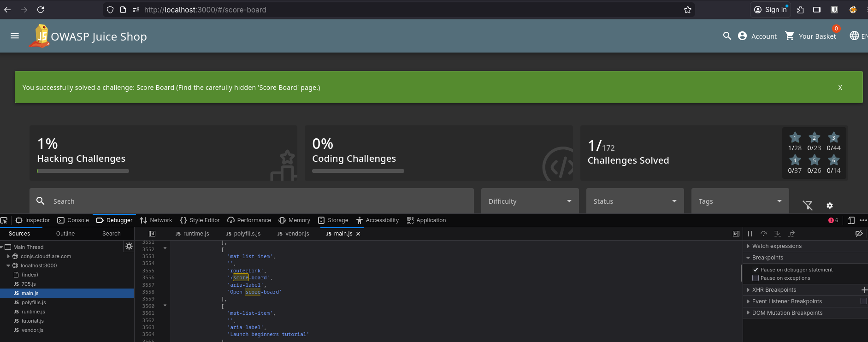Expand the Watch expressions section
This screenshot has width=868, height=342.
coord(777,246)
